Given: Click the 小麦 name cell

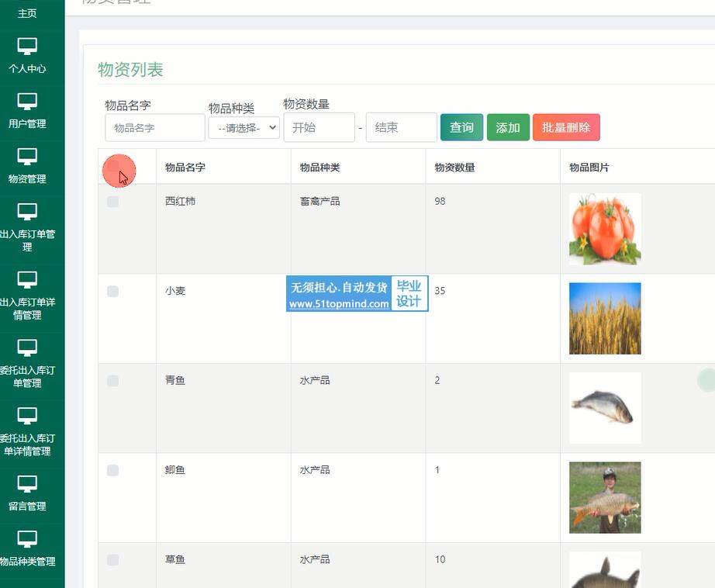Looking at the screenshot, I should pyautogui.click(x=175, y=291).
